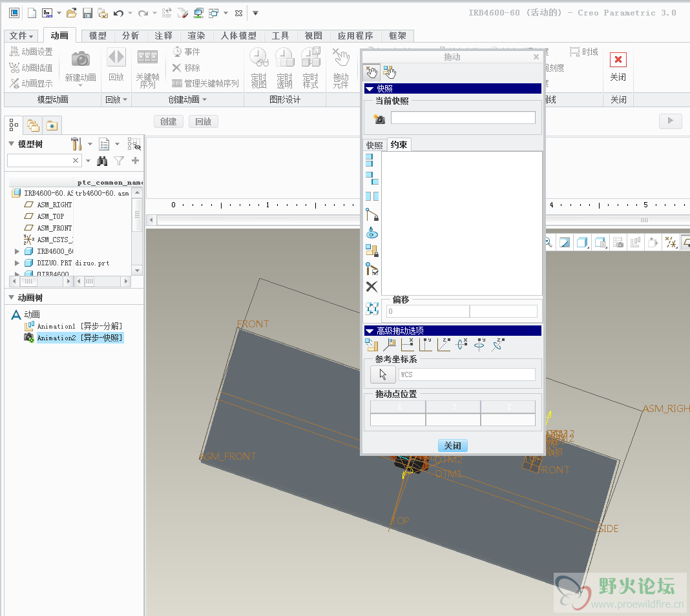Screen dimensions: 690x616
Task: Open the 回放 group dropdown arrow
Action: [x=125, y=100]
